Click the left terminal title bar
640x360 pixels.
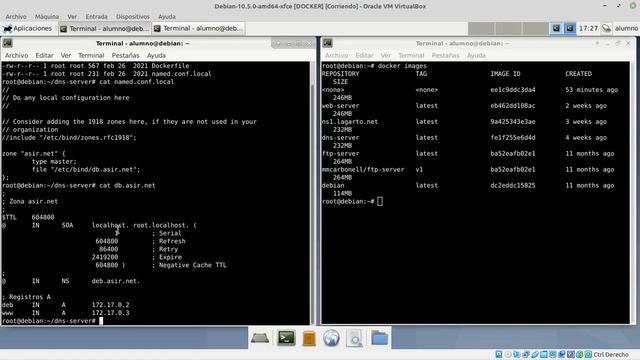[x=142, y=43]
